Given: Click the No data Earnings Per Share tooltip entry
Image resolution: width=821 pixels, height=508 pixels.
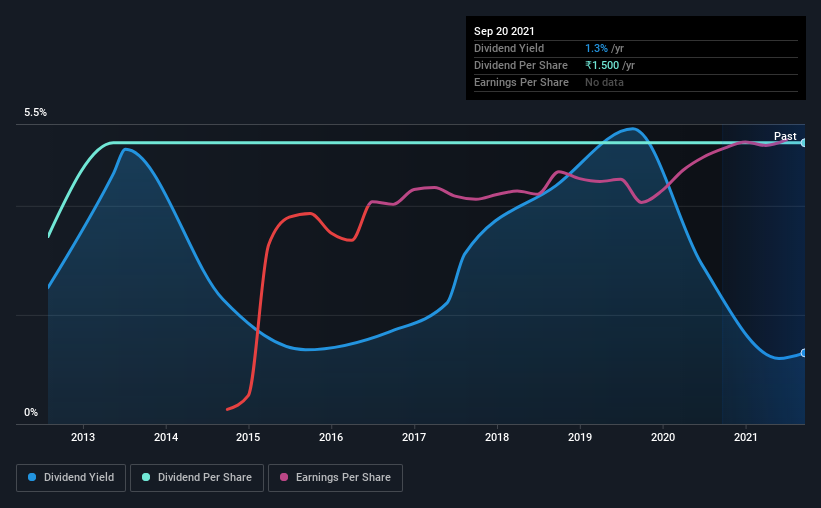Looking at the screenshot, I should (x=604, y=82).
